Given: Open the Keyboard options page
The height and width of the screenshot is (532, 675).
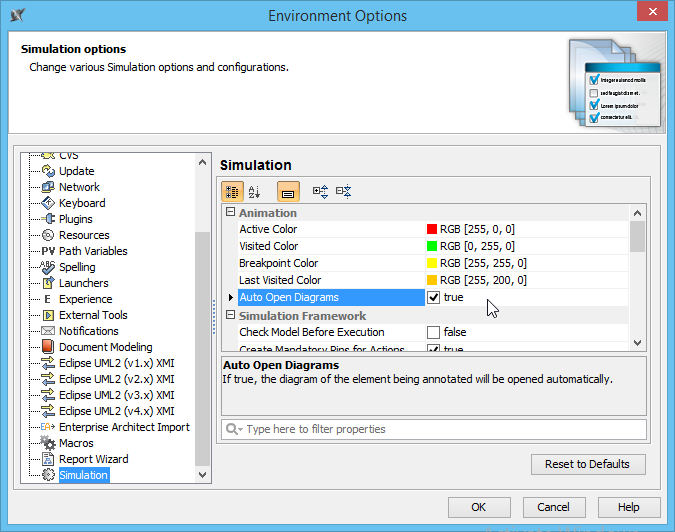Looking at the screenshot, I should [x=82, y=203].
